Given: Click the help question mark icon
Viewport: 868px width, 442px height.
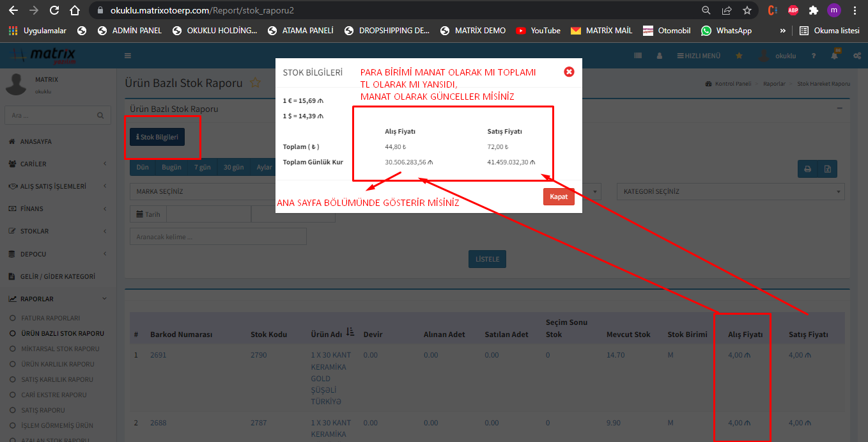Looking at the screenshot, I should [x=814, y=56].
